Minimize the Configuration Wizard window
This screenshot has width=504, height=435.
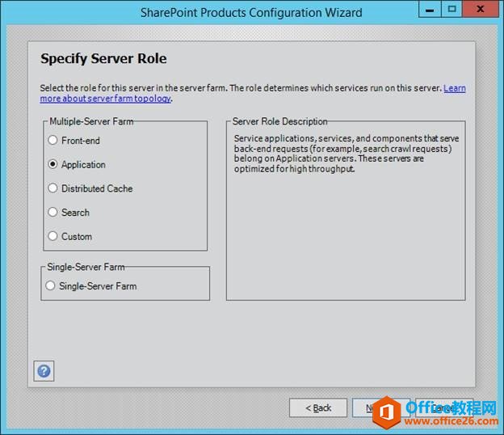coord(430,10)
